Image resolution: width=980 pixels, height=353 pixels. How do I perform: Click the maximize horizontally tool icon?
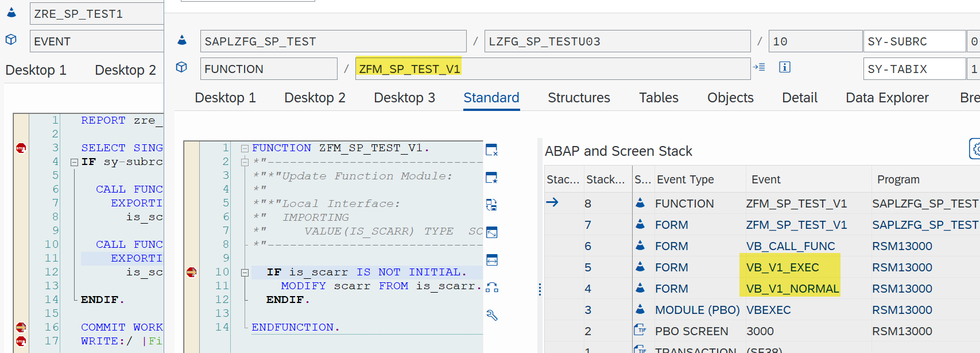pos(491,260)
